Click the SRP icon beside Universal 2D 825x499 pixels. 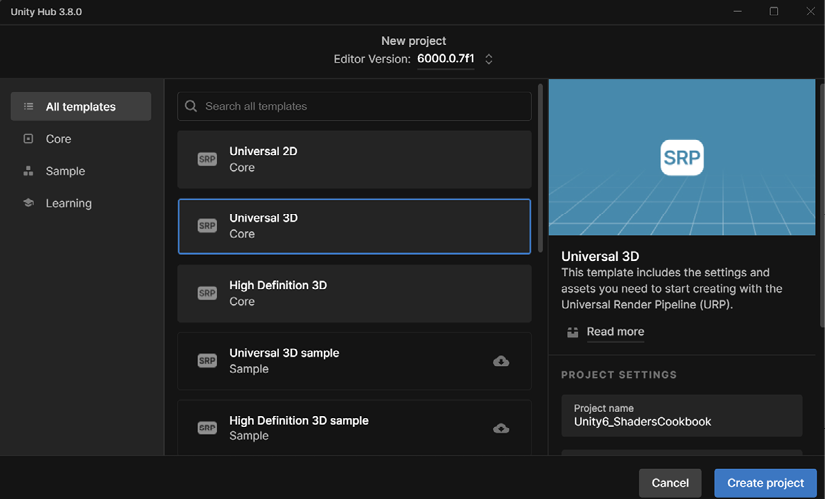pyautogui.click(x=207, y=159)
